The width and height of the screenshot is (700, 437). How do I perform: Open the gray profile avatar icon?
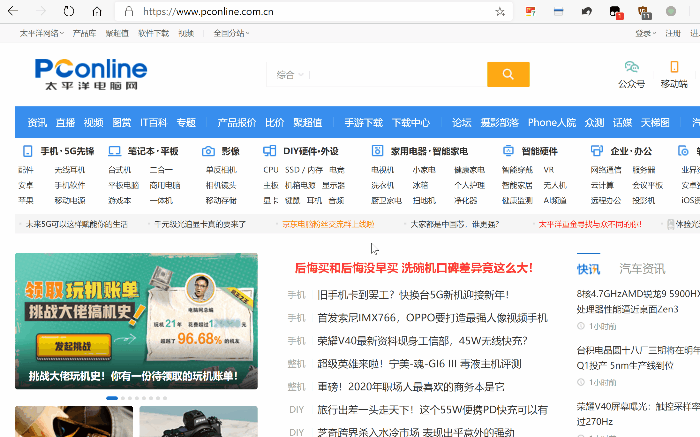pos(671,11)
